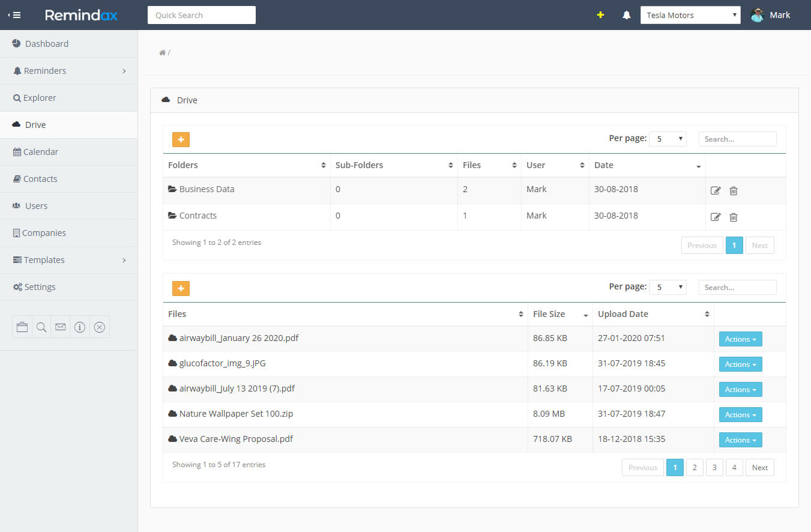Open Companies from the sidebar
Image resolution: width=811 pixels, height=532 pixels.
click(x=68, y=233)
